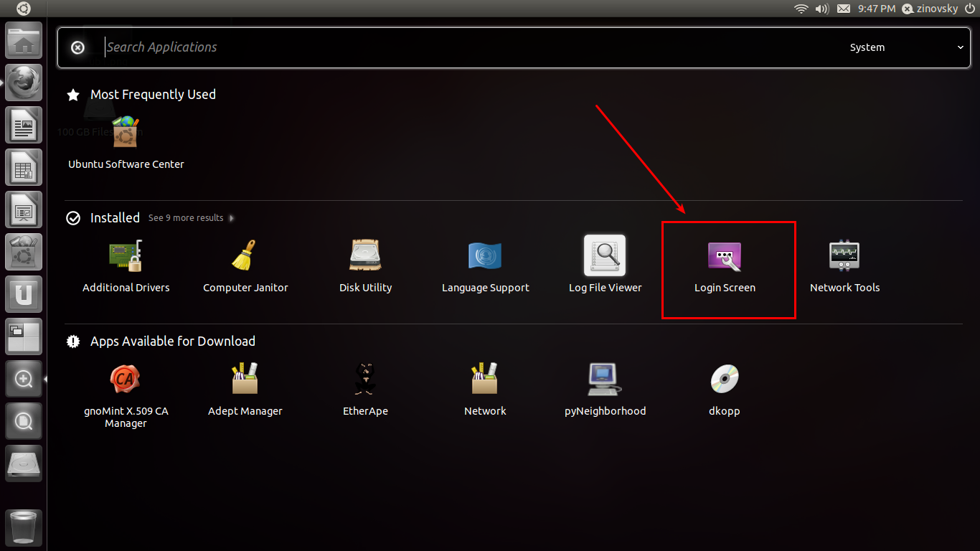Open Applications lens launcher icon with plus
The height and width of the screenshot is (551, 980).
[x=24, y=379]
